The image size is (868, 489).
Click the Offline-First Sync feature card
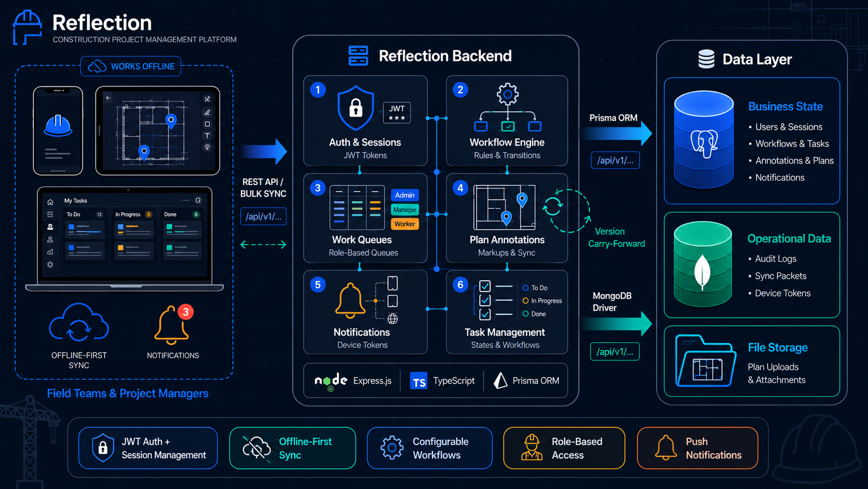pyautogui.click(x=293, y=448)
